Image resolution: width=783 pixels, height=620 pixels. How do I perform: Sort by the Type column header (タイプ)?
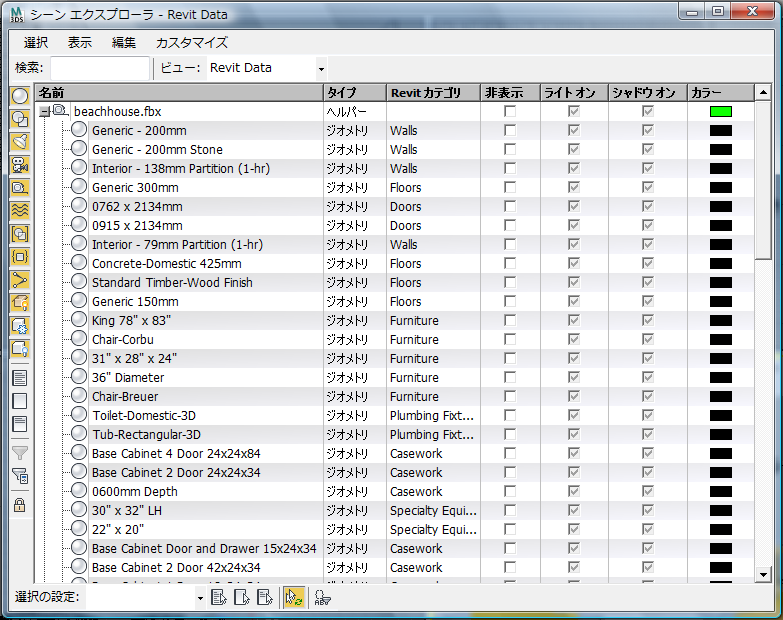(355, 93)
